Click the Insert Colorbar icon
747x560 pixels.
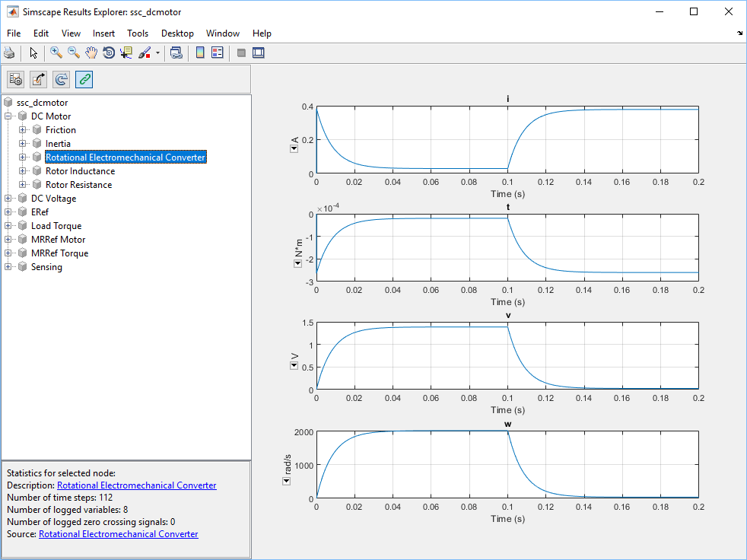200,52
